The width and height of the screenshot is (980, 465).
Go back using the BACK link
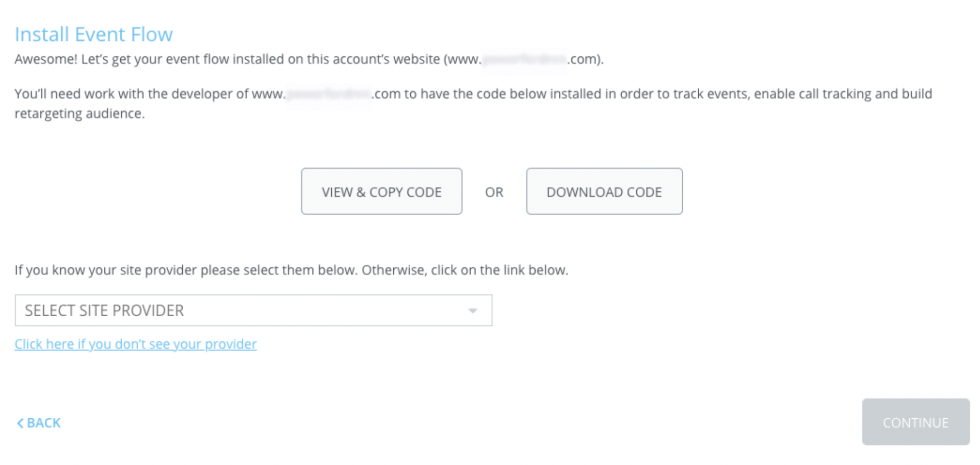38,423
